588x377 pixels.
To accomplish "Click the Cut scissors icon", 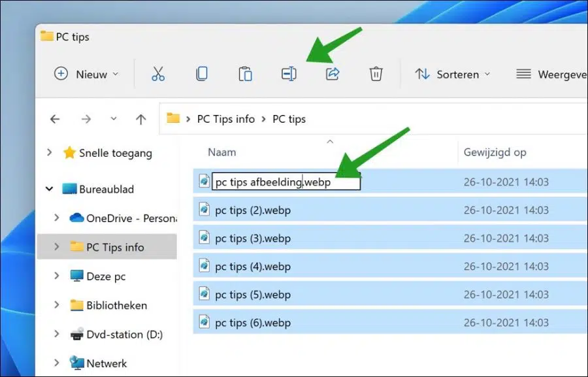I will coord(158,74).
